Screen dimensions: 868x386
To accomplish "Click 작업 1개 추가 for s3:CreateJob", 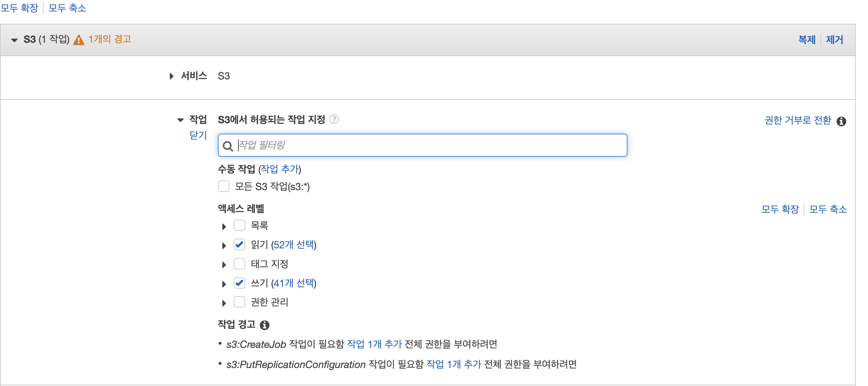I will [x=374, y=344].
